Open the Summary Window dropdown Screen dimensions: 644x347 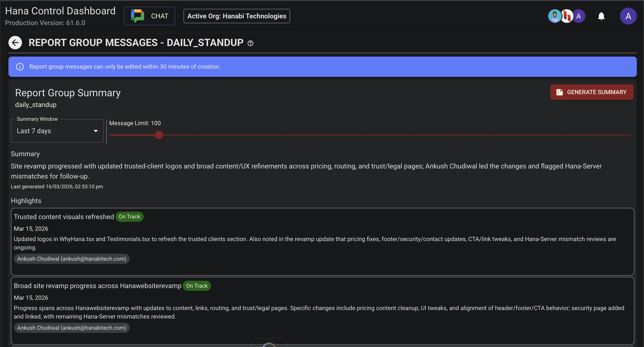coord(57,131)
